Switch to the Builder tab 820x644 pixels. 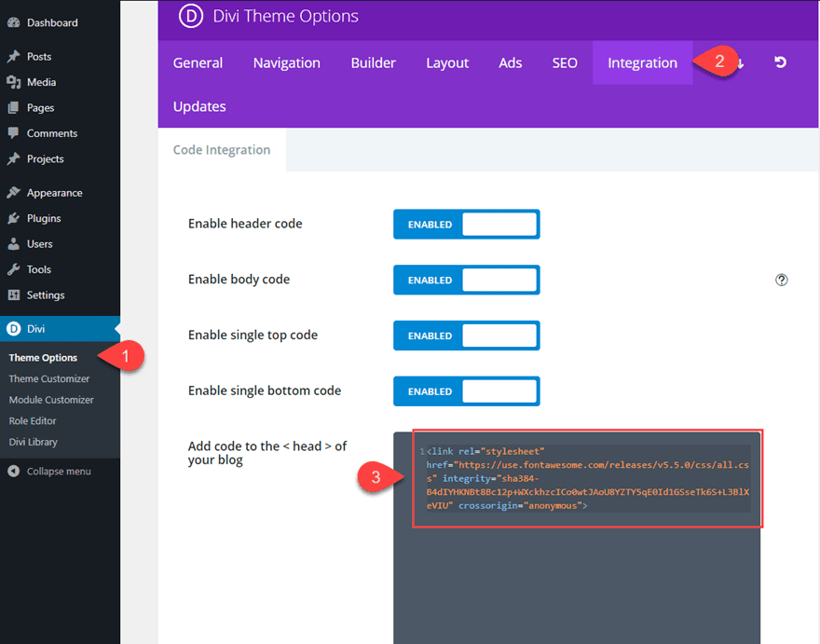[373, 62]
